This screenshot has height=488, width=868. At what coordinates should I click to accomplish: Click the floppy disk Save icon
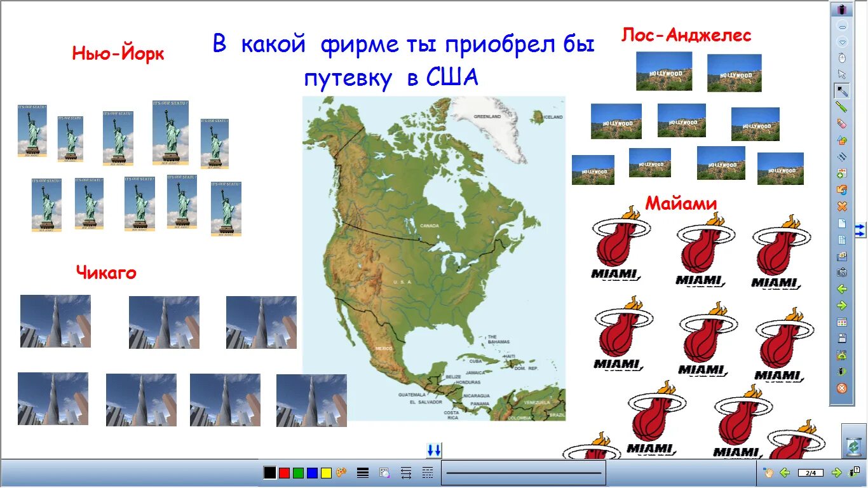tap(842, 339)
